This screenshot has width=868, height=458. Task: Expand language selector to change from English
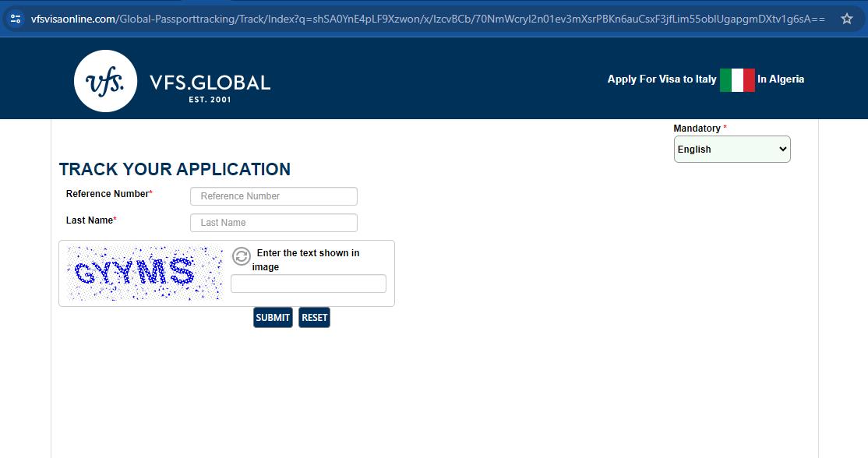click(732, 149)
